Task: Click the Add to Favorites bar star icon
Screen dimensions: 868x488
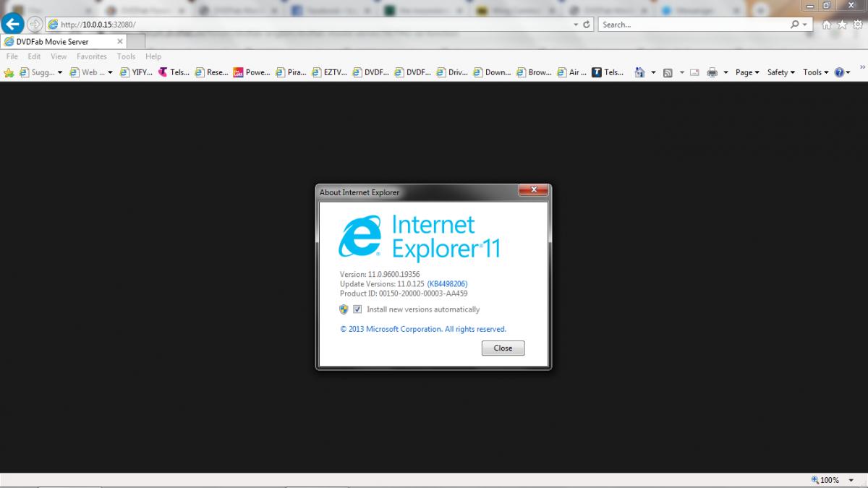Action: [9, 72]
